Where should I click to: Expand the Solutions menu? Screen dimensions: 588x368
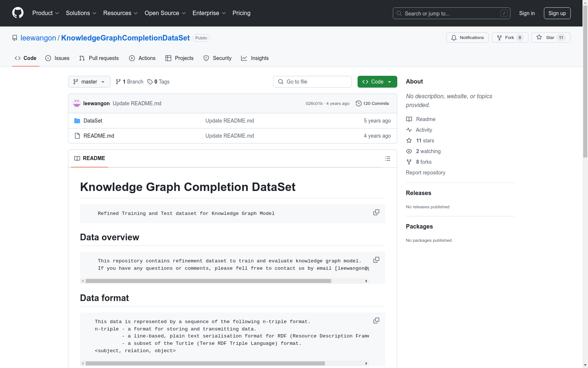[x=81, y=13]
